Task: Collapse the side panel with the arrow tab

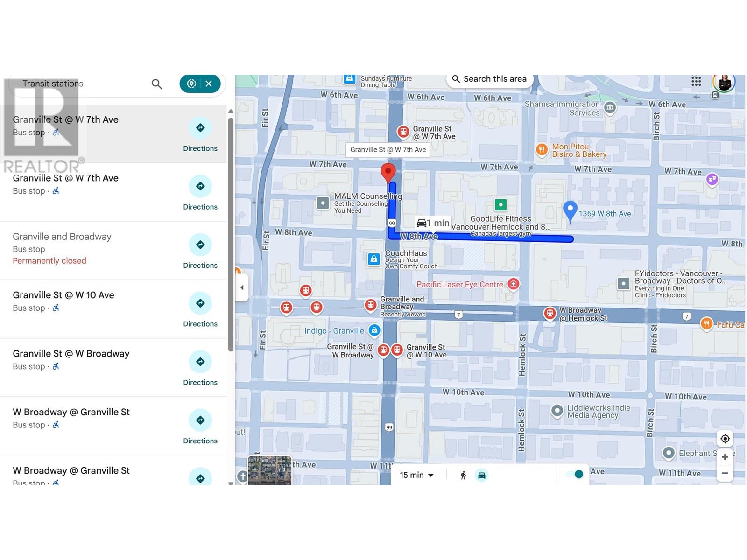Action: 241,287
